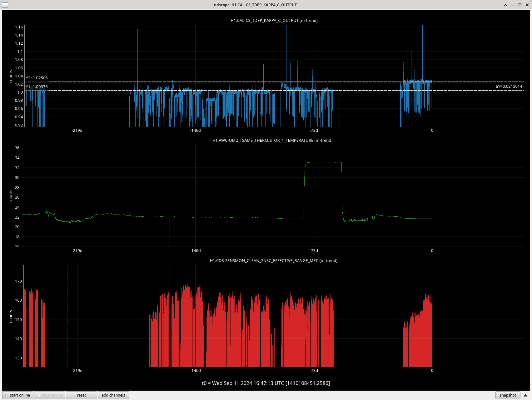Click the 0 tick label under the range plot
532x400 pixels.
tap(432, 371)
